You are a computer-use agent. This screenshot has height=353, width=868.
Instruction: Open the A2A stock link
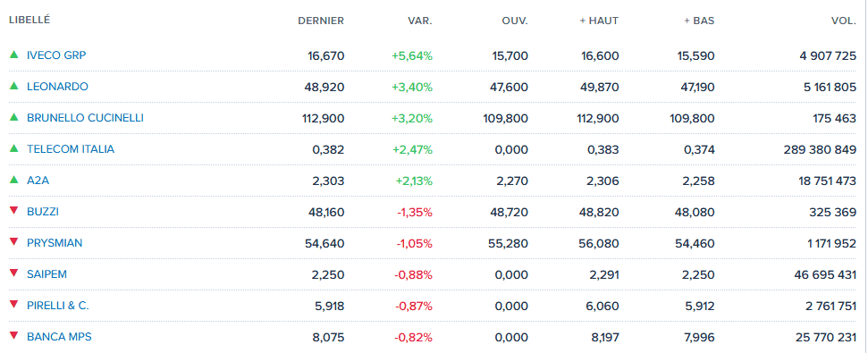[x=38, y=180]
